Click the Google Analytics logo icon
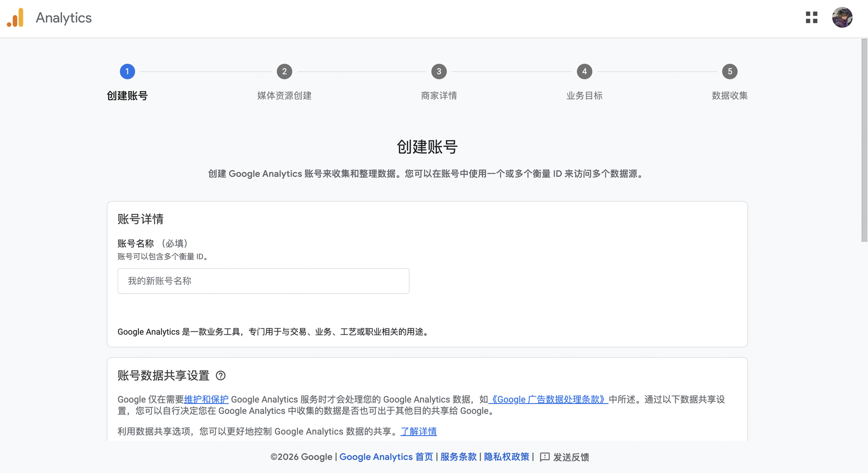The height and width of the screenshot is (473, 868). pyautogui.click(x=15, y=18)
